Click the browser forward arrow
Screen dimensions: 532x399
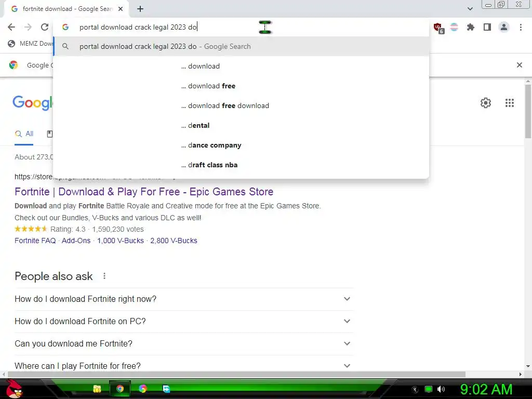click(x=28, y=27)
